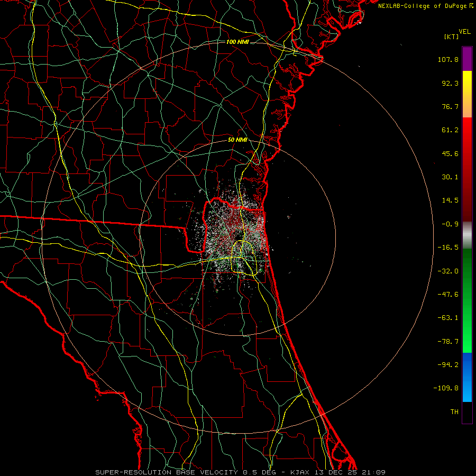Click the 14.5 velocity scale value
This screenshot has height=476, width=476.
pos(450,200)
